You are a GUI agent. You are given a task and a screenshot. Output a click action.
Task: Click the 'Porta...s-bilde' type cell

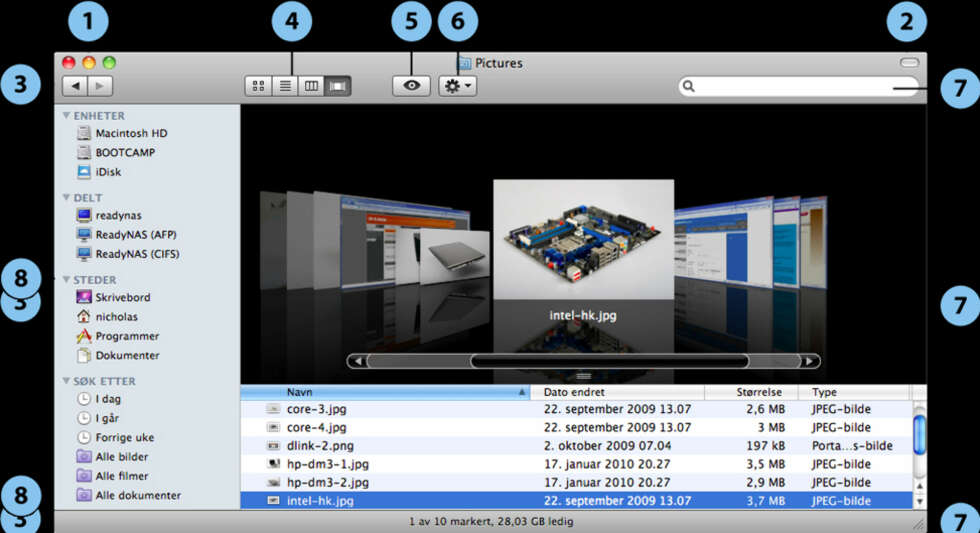852,446
